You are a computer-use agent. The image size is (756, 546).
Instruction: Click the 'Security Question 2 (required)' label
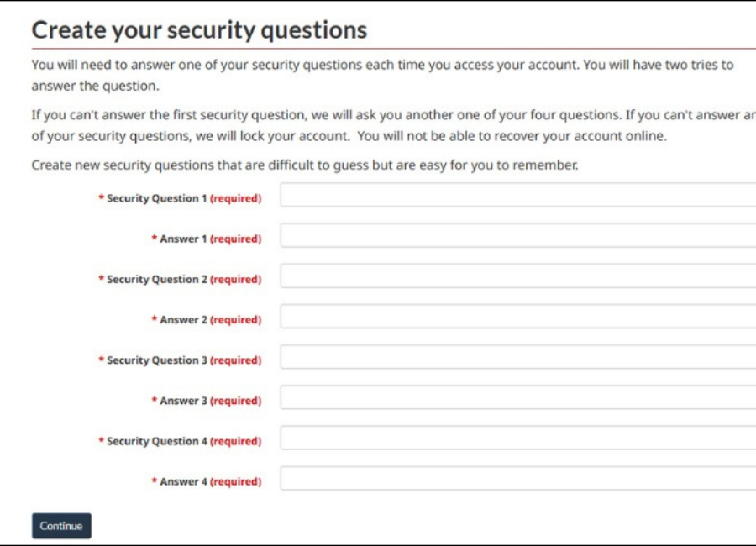[180, 279]
